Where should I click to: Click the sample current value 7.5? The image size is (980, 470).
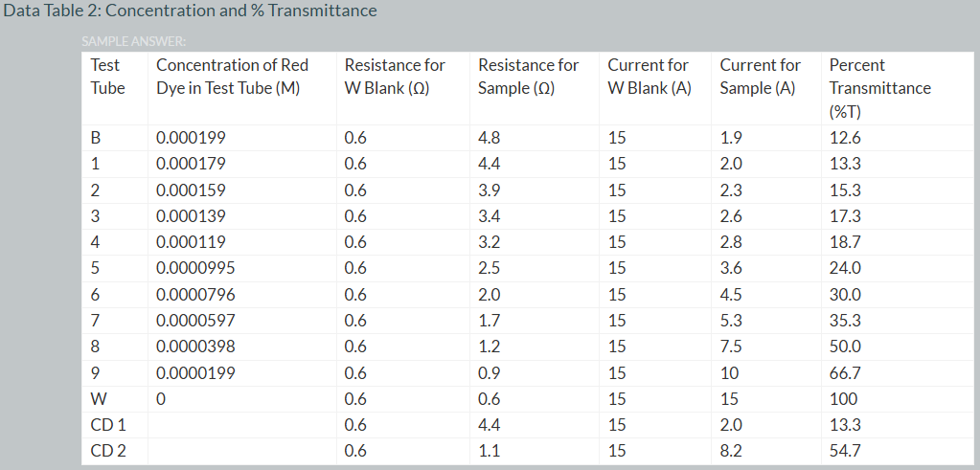[731, 347]
